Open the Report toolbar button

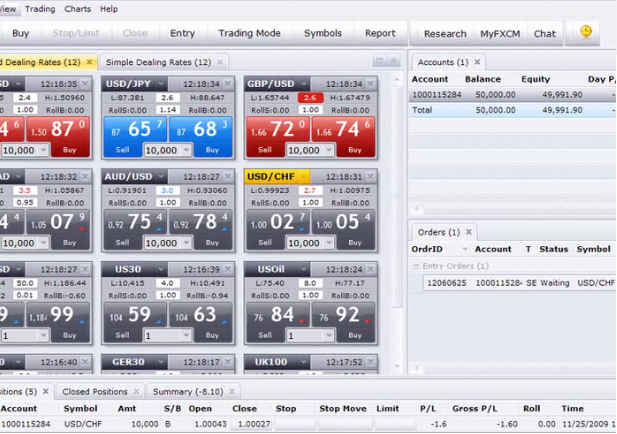click(x=380, y=33)
